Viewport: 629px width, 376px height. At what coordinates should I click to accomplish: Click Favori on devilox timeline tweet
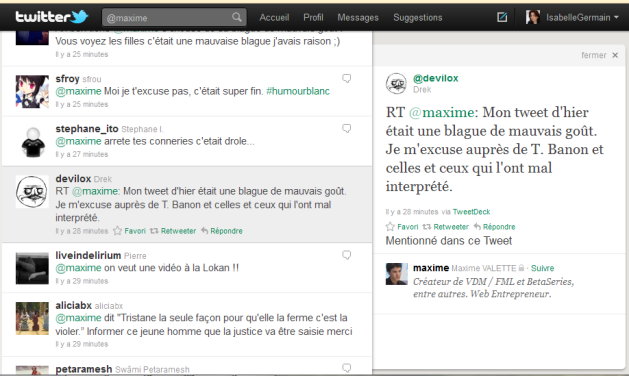point(135,231)
